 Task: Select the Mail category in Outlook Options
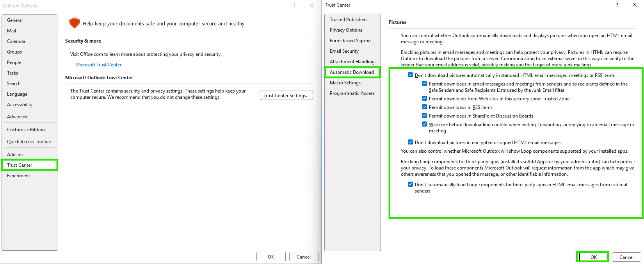pos(29,31)
